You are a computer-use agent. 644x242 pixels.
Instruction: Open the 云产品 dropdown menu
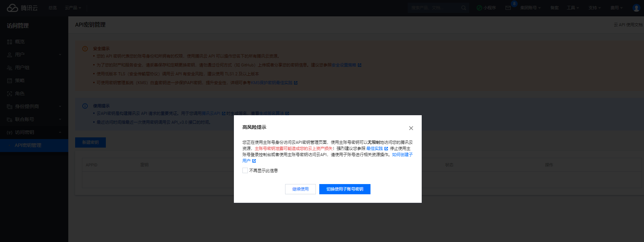pyautogui.click(x=73, y=8)
